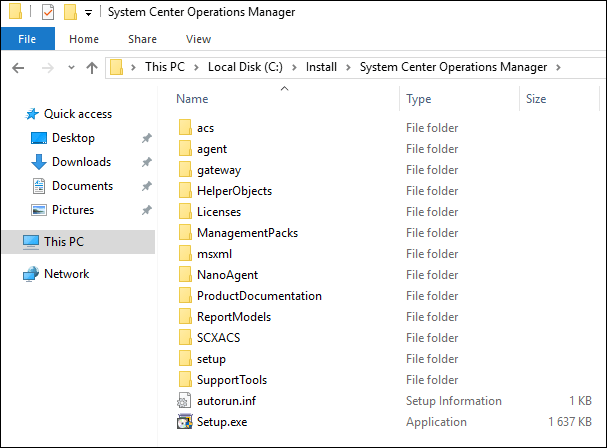607x448 pixels.
Task: Select the SupportTools folder icon
Action: tap(185, 379)
